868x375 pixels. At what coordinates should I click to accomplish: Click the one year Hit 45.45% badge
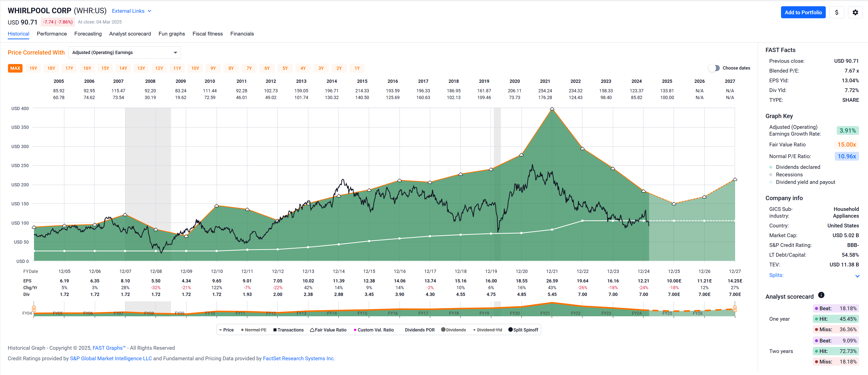point(836,319)
